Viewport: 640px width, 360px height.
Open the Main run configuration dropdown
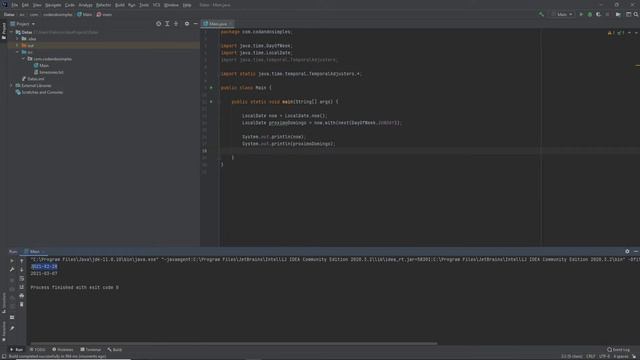pyautogui.click(x=562, y=14)
